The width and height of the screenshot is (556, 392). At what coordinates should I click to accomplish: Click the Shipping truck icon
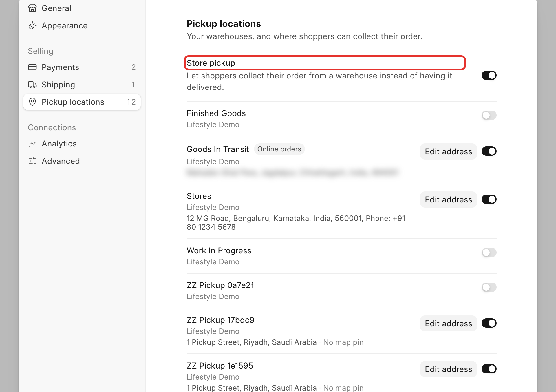tap(32, 85)
